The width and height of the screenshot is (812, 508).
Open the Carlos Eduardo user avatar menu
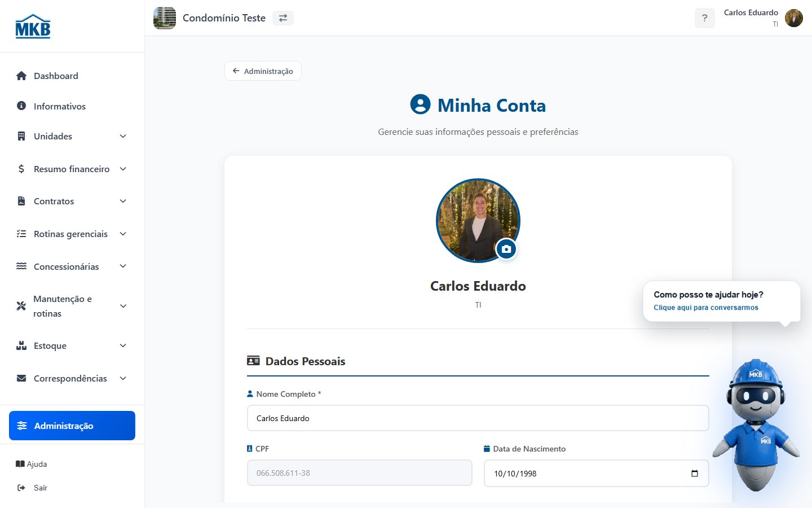(x=794, y=18)
